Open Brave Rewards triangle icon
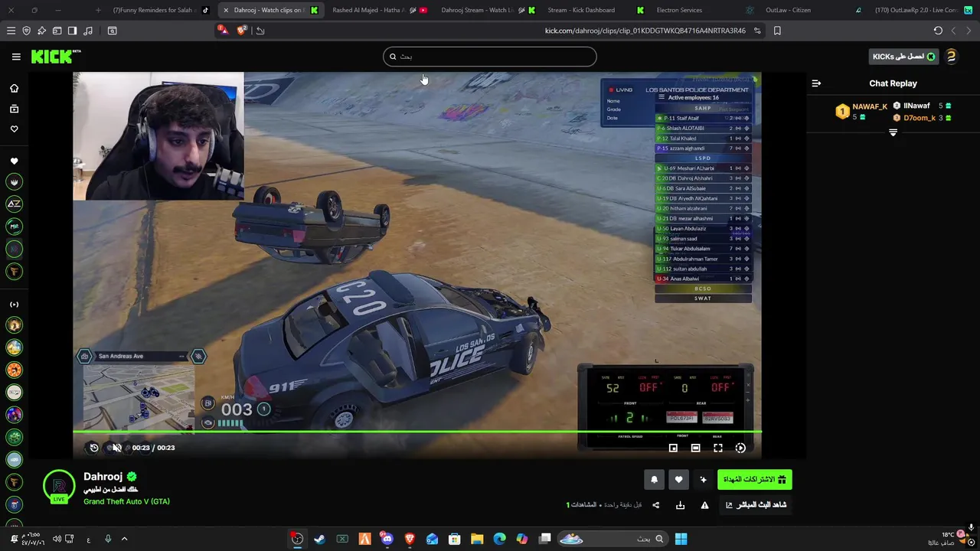Screen dimensions: 980x551 pyautogui.click(x=222, y=31)
